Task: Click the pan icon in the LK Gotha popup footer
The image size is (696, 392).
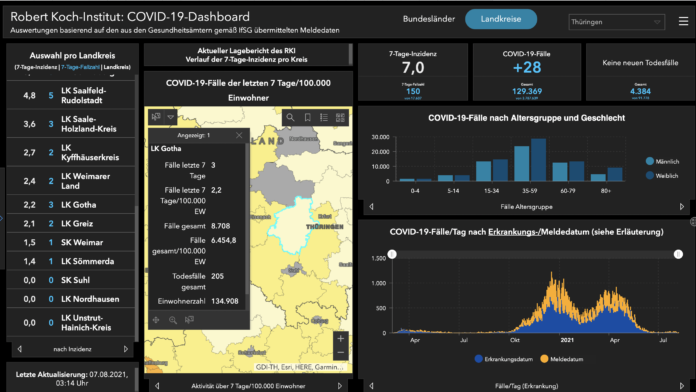Action: pos(156,320)
